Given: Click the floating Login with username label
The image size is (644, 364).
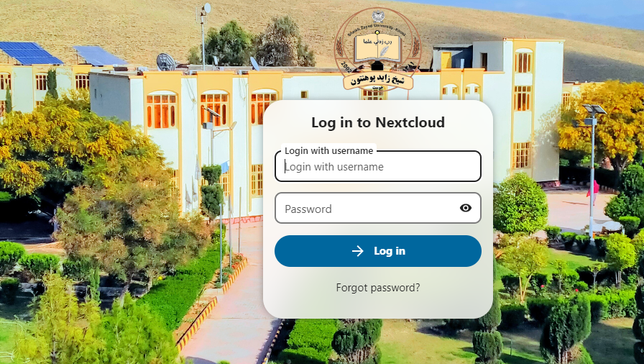Looking at the screenshot, I should [329, 151].
